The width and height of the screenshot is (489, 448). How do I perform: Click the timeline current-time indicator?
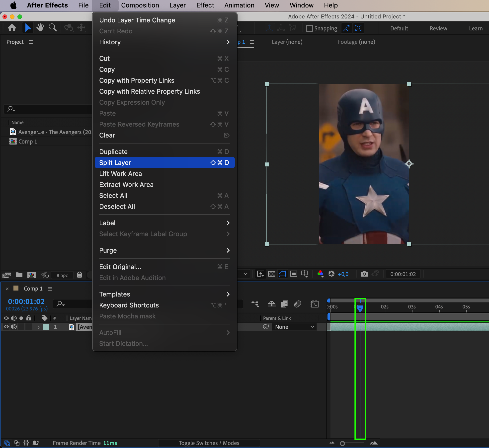coord(360,308)
